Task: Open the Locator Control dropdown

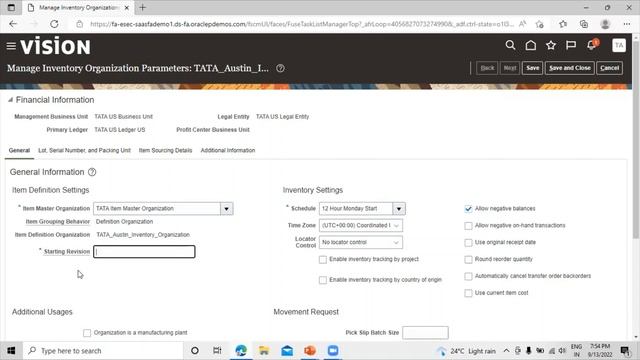Action: [x=361, y=242]
